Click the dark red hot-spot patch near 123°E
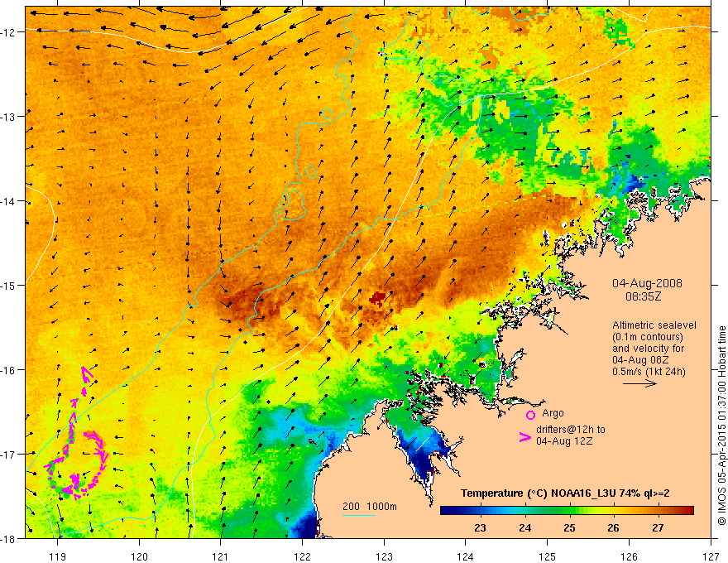This screenshot has height=563, width=728. (379, 298)
